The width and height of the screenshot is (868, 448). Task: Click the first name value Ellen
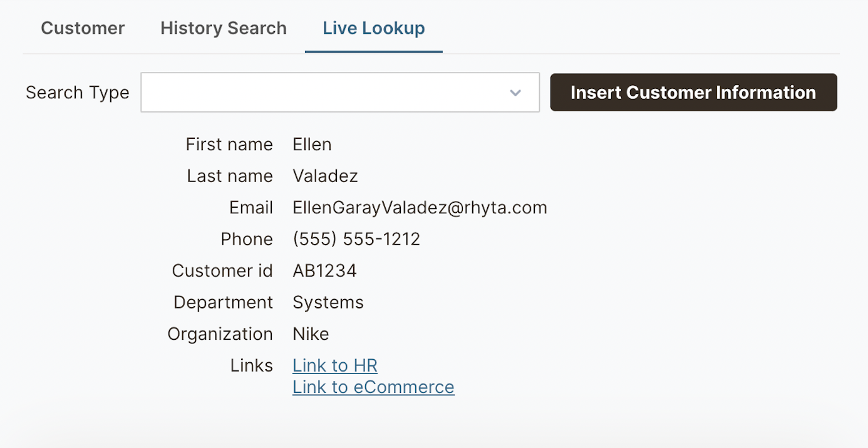click(x=312, y=145)
